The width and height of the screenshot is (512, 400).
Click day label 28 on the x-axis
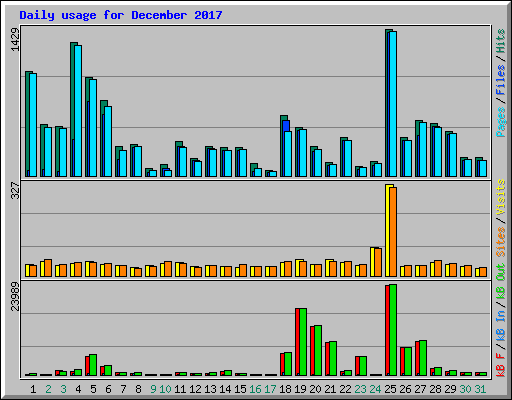pyautogui.click(x=435, y=389)
